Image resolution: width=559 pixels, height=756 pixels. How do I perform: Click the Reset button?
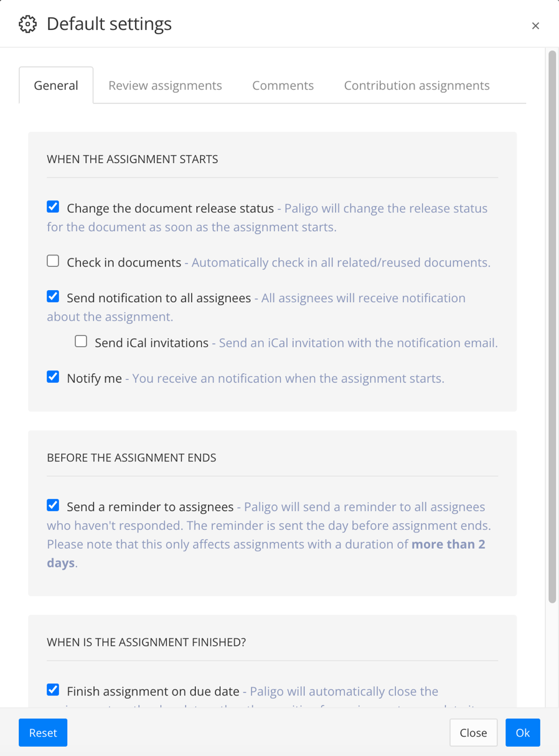click(42, 733)
